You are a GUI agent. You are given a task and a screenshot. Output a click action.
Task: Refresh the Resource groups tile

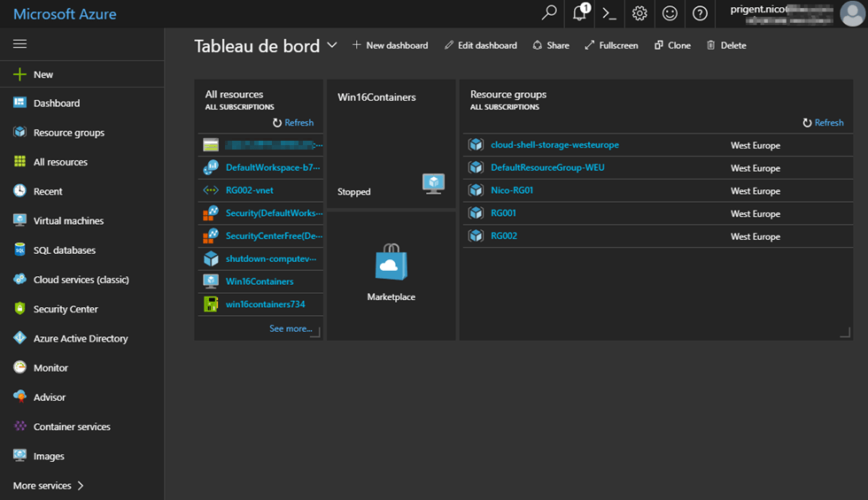[823, 123]
